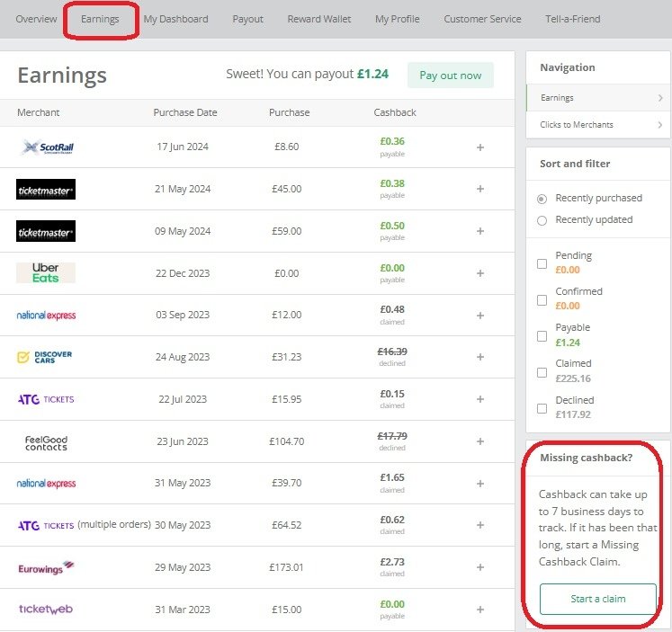Click national express logo dated 31 May 2023

coord(46,484)
